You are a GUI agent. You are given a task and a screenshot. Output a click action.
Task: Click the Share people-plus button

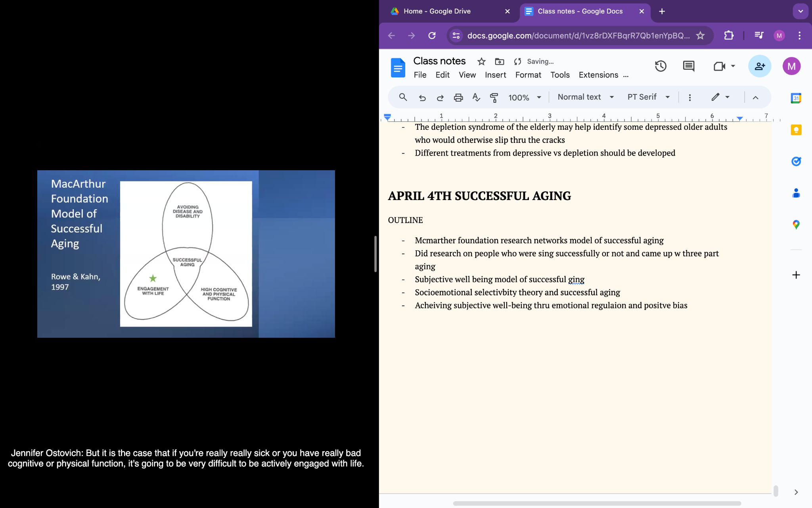pos(759,66)
